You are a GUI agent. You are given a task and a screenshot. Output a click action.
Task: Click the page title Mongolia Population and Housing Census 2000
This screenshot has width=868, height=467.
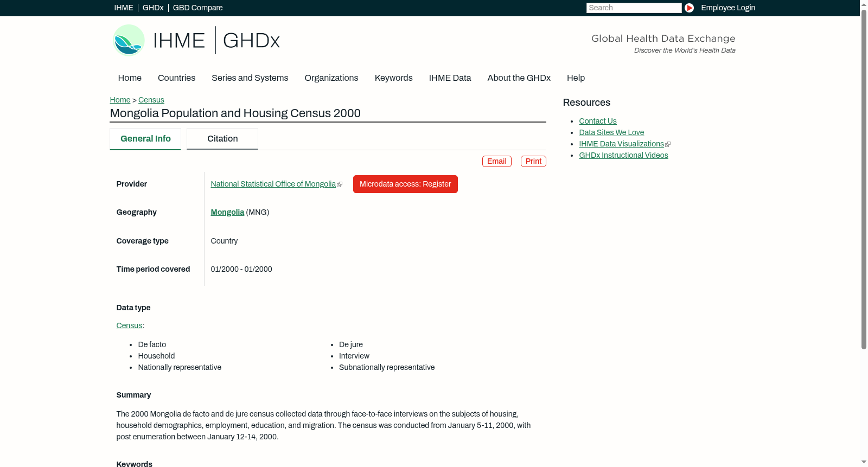tap(235, 113)
